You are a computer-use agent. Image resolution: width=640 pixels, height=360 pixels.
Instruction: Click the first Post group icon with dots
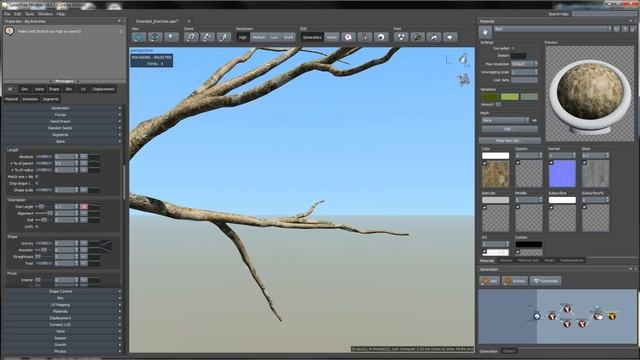tap(401, 37)
